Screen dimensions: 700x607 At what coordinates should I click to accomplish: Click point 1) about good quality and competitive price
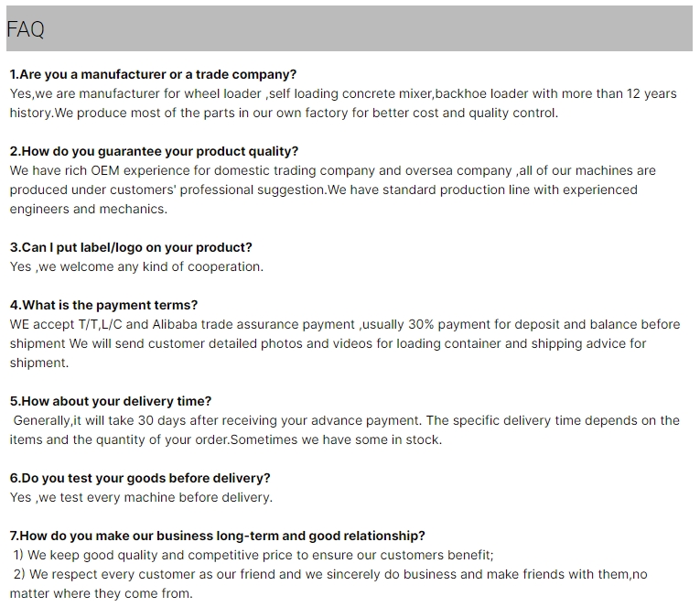253,555
